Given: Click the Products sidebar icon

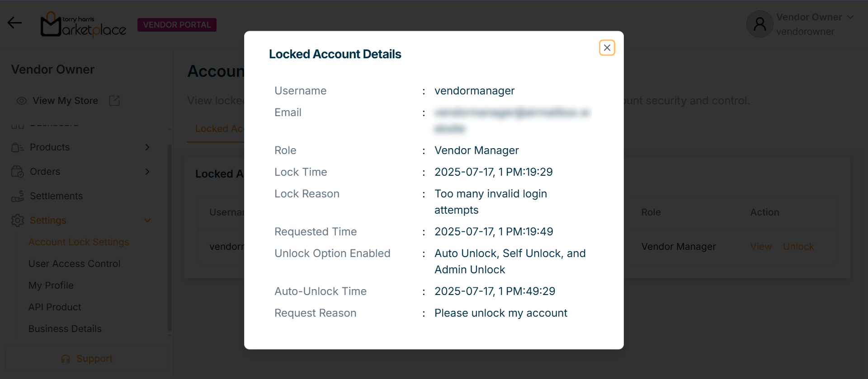Looking at the screenshot, I should pos(18,147).
